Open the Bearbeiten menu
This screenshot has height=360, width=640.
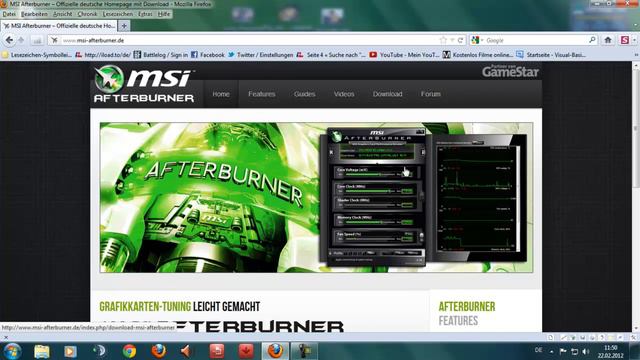point(34,14)
